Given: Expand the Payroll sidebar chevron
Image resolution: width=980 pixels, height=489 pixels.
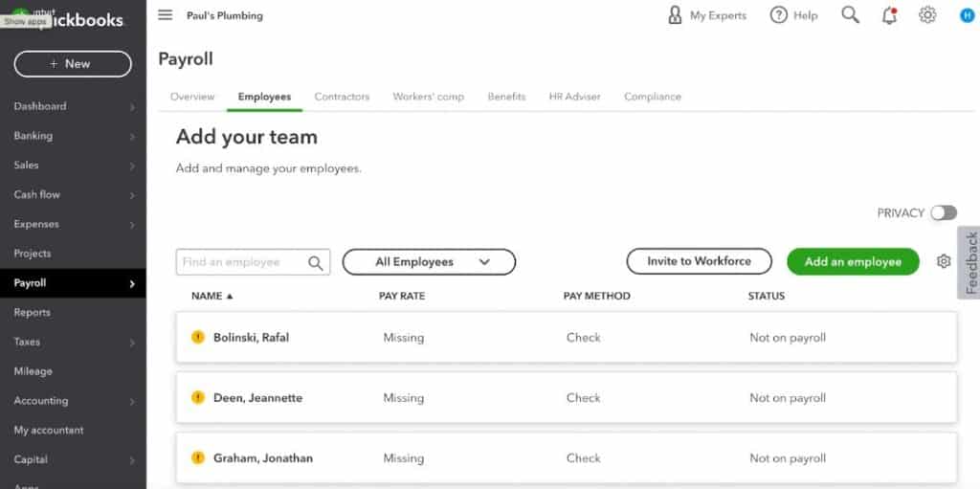Looking at the screenshot, I should point(132,284).
